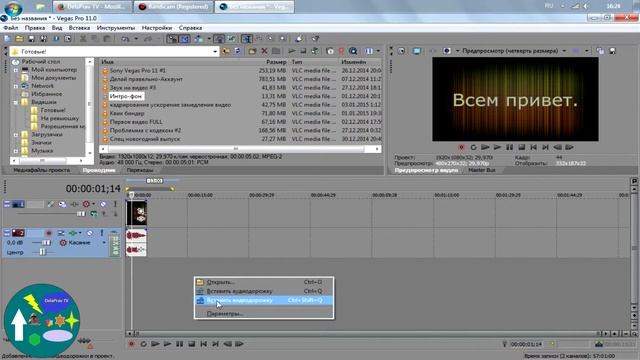This screenshot has width=640, height=360.
Task: Expand the Загрузочки folder node
Action: click(x=16, y=134)
